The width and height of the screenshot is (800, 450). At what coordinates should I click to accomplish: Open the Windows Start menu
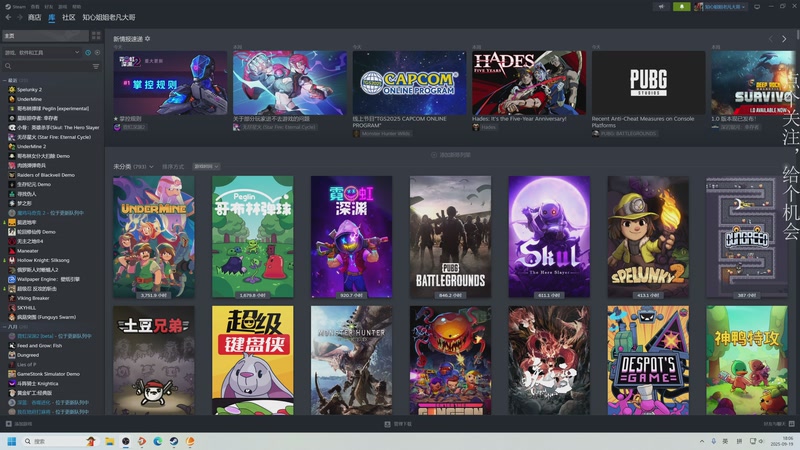pos(12,441)
